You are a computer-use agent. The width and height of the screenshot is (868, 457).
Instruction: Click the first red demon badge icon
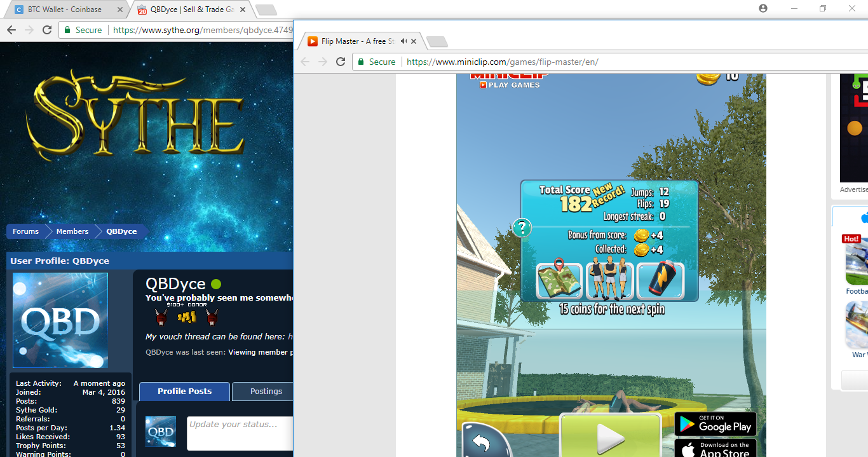click(161, 317)
